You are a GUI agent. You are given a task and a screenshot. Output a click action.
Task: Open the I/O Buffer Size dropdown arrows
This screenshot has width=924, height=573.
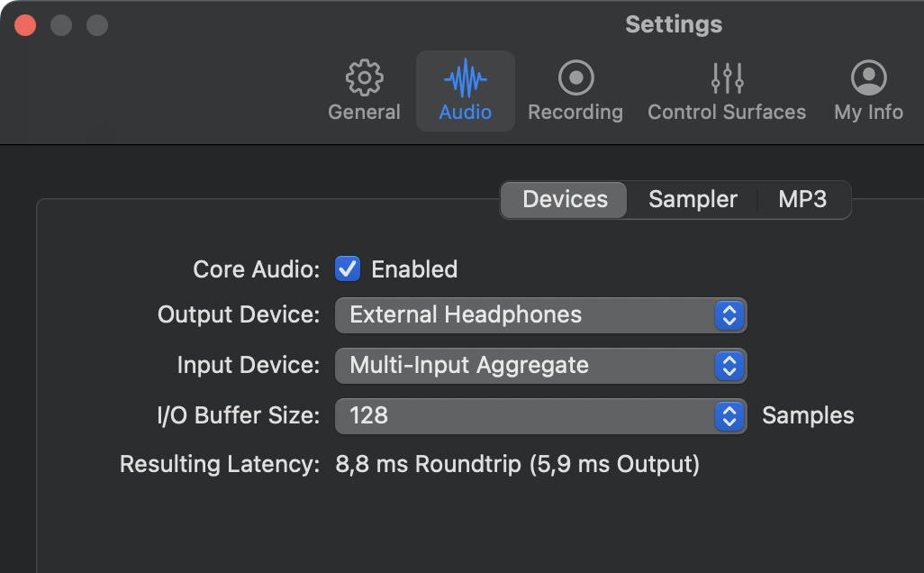coord(729,415)
